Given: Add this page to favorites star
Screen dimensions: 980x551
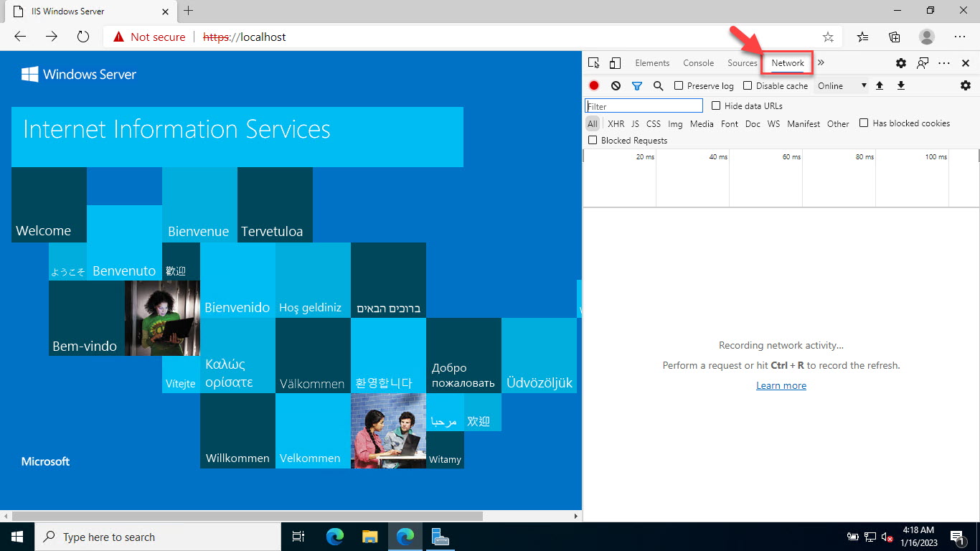Looking at the screenshot, I should coord(828,37).
